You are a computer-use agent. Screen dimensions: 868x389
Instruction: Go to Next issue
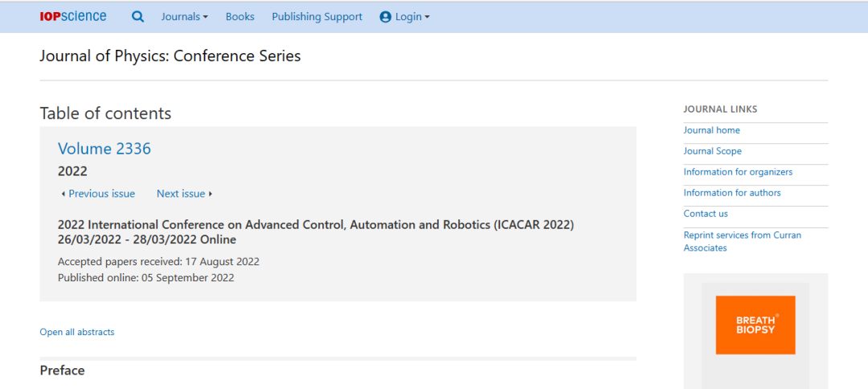[184, 194]
